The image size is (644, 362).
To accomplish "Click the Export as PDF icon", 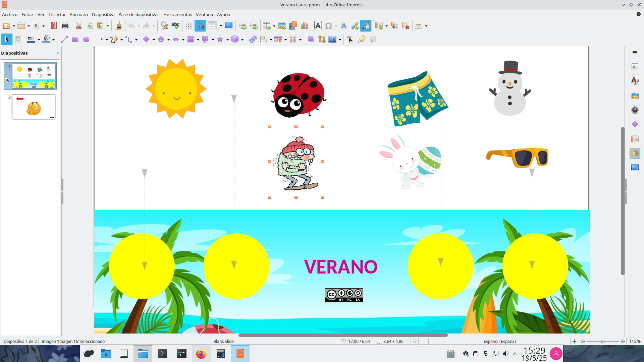I will coord(54,26).
